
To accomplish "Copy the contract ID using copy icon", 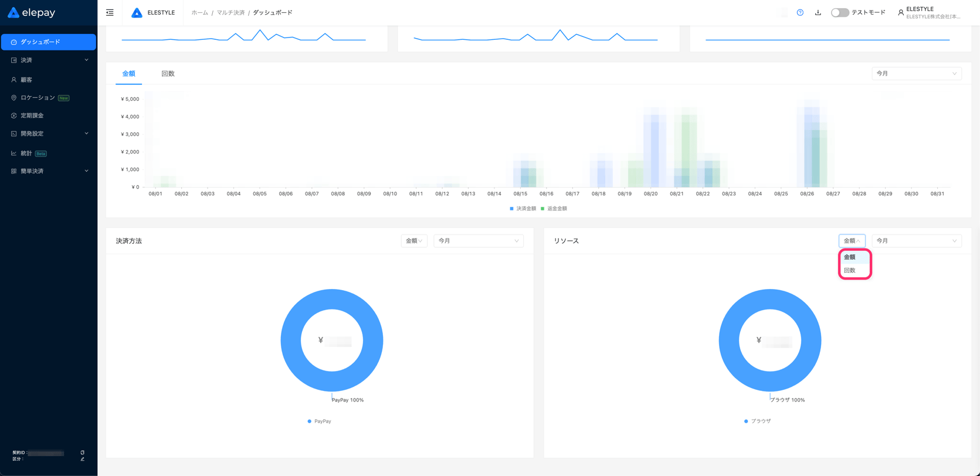I will [x=82, y=453].
